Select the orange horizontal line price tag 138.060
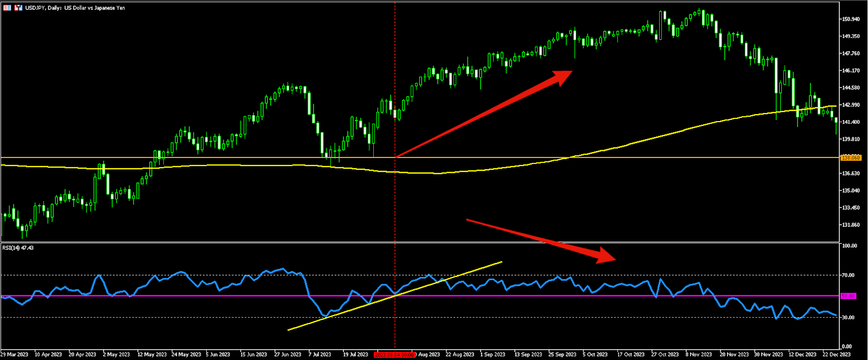This screenshot has width=868, height=360. 851,157
